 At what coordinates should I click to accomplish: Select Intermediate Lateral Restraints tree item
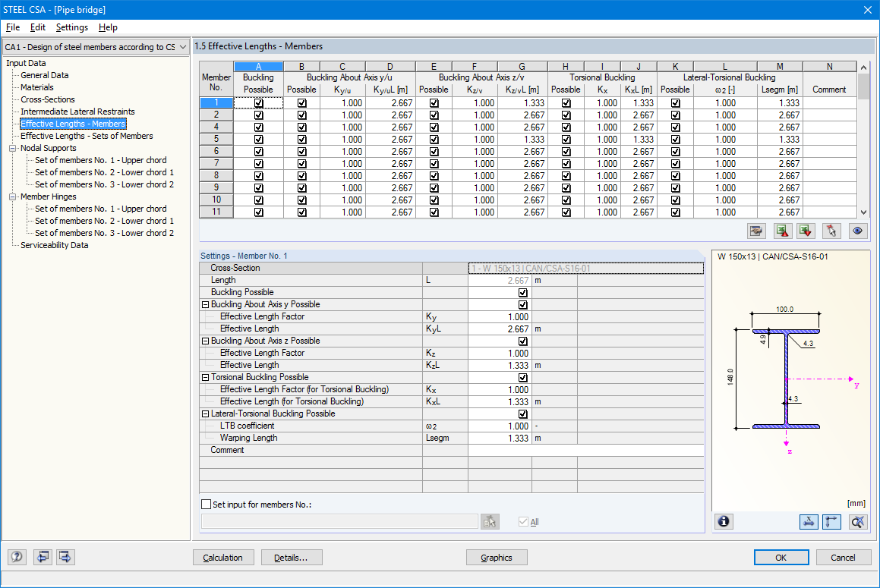click(x=77, y=112)
